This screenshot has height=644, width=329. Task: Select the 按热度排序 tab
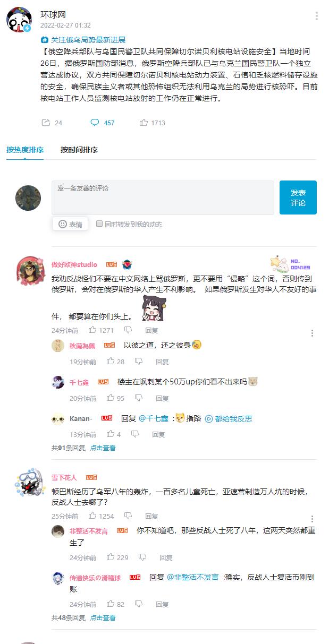pos(25,150)
